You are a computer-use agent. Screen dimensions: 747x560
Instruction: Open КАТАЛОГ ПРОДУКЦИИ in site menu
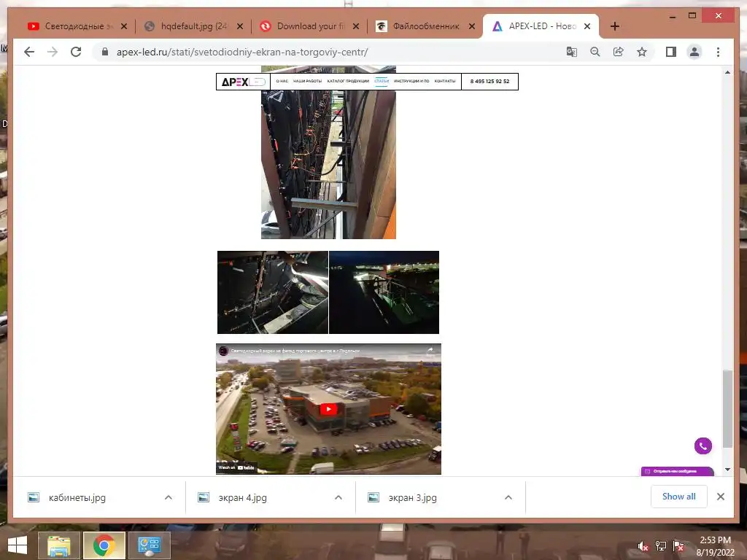348,82
